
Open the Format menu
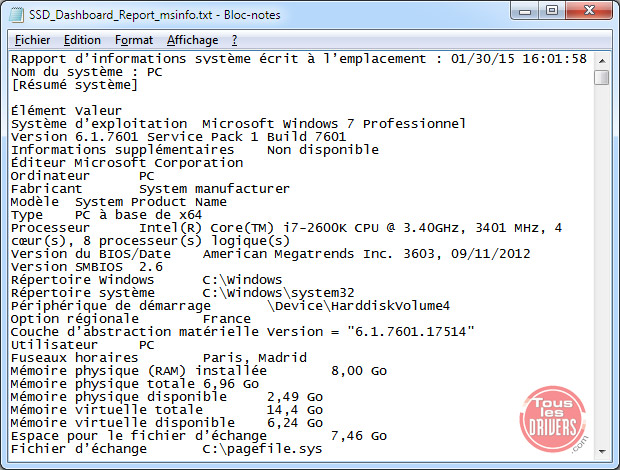[x=134, y=40]
